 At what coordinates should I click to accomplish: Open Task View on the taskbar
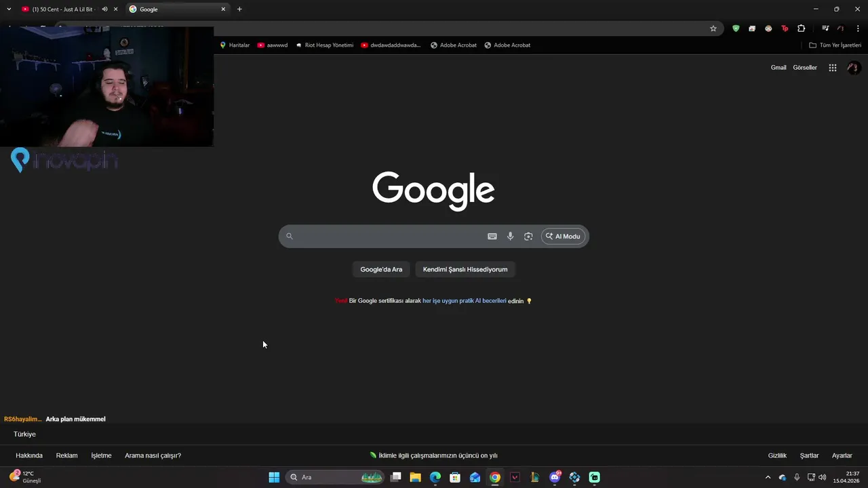pyautogui.click(x=396, y=477)
